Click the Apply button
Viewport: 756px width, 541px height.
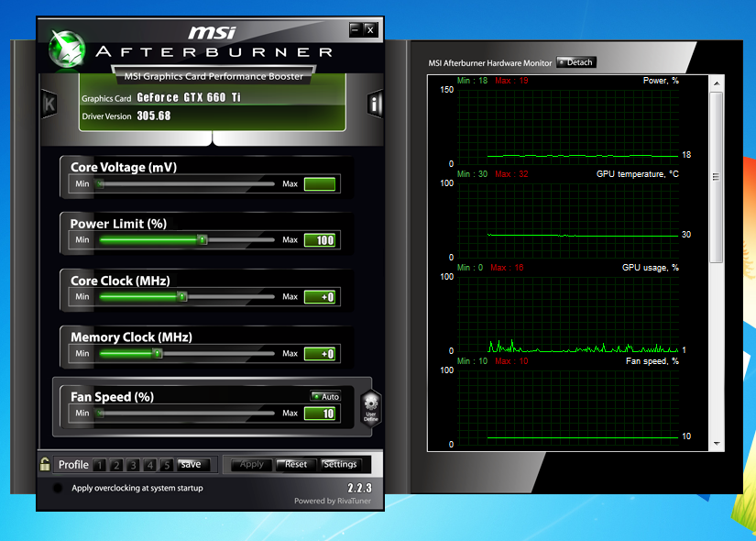point(252,464)
